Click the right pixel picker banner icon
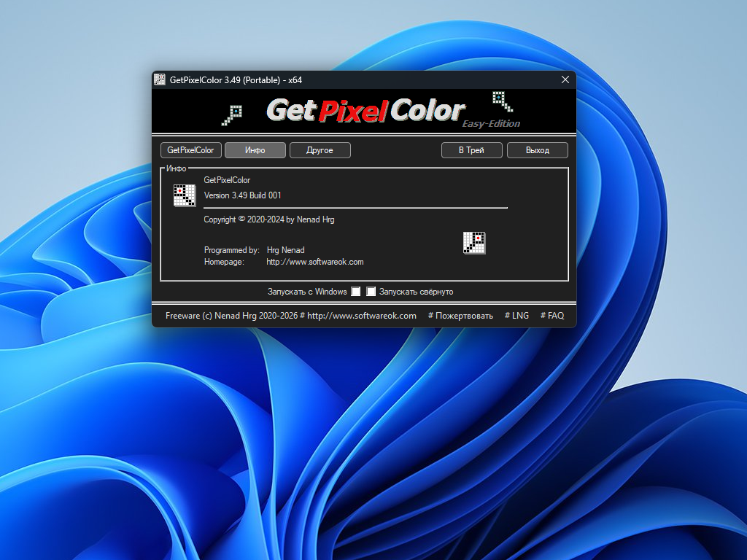747x560 pixels. pyautogui.click(x=503, y=101)
